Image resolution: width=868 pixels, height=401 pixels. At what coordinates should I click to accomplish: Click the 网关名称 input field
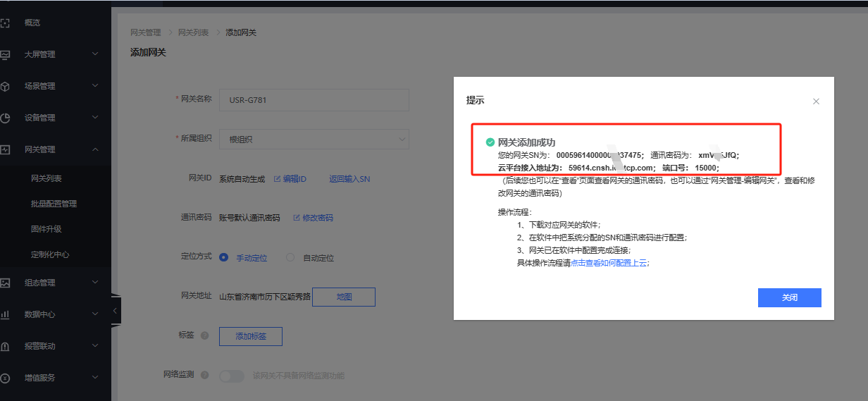pyautogui.click(x=314, y=100)
